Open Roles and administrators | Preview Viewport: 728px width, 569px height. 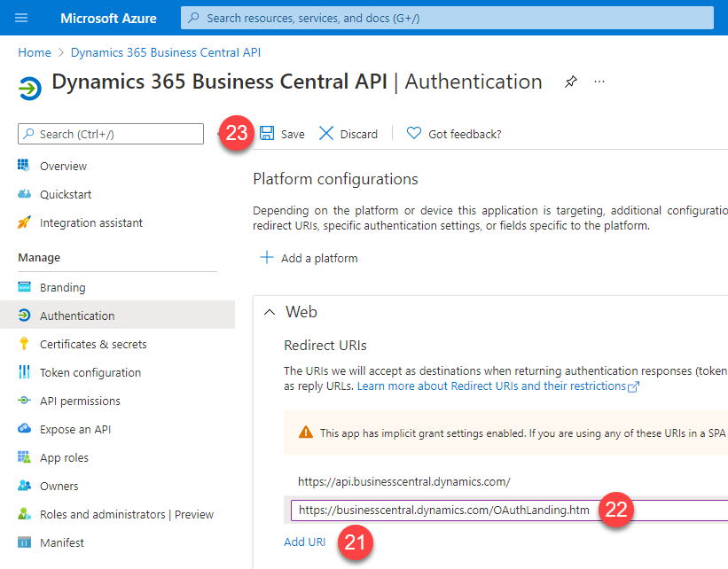point(127,514)
